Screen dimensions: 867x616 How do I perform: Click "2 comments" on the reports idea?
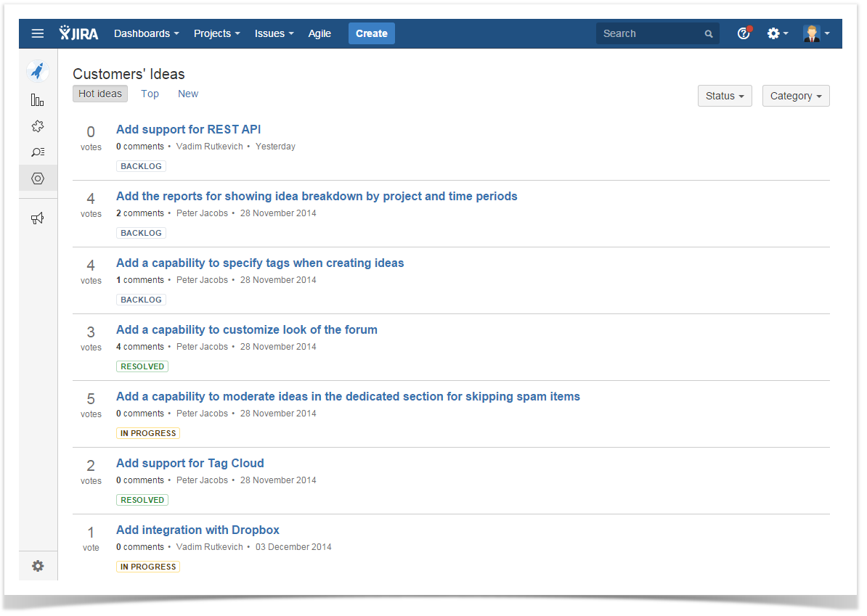(140, 213)
